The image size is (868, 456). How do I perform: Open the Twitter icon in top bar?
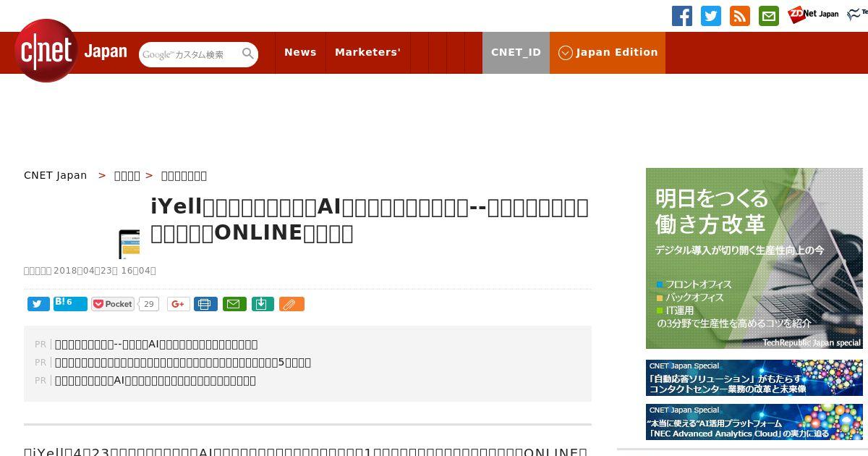click(x=711, y=16)
